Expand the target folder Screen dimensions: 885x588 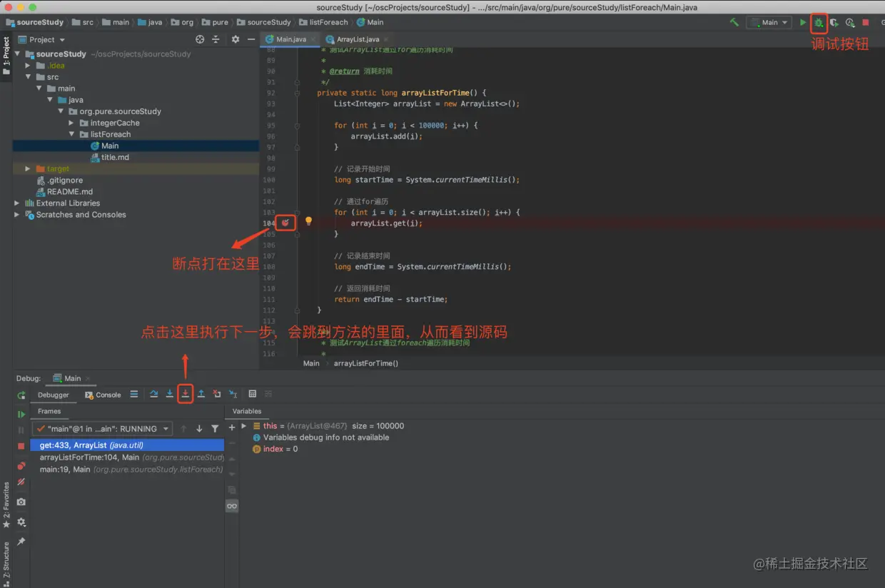(x=28, y=168)
